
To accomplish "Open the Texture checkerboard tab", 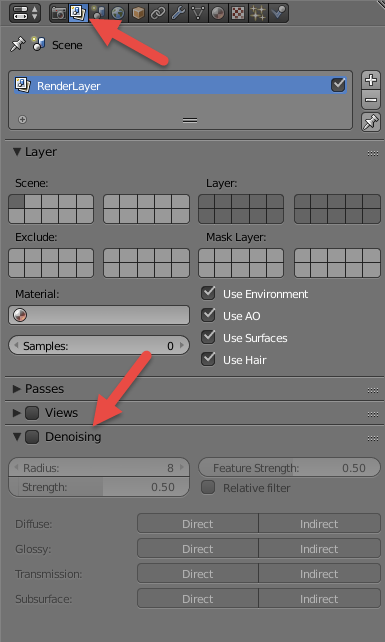I will 238,13.
